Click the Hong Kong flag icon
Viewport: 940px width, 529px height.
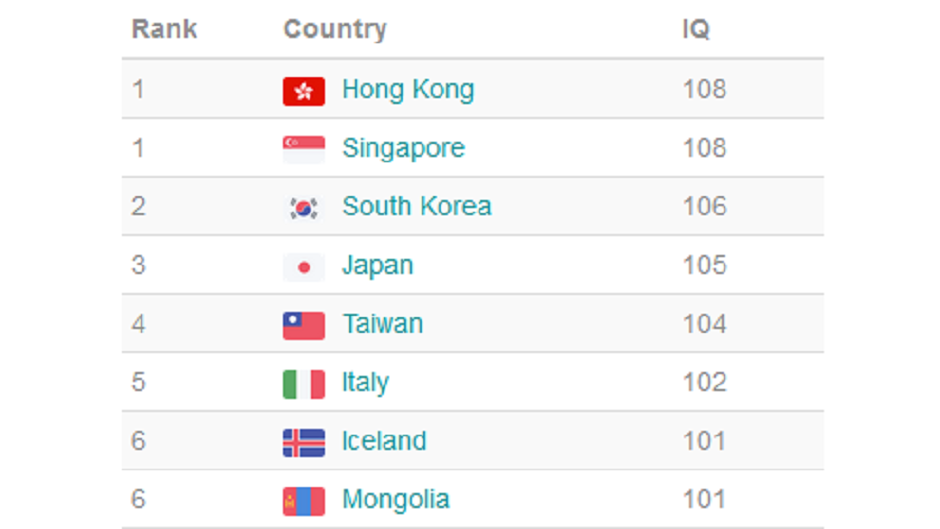tap(303, 91)
